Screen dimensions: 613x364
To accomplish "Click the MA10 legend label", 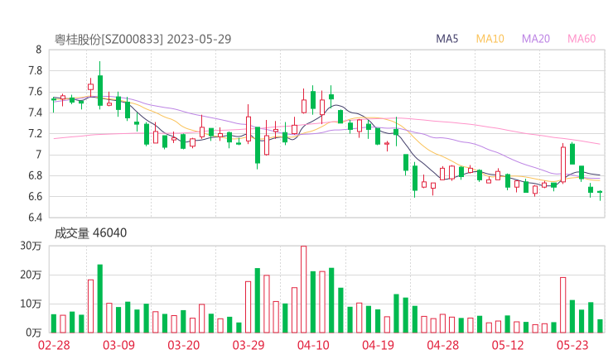I will coord(490,39).
